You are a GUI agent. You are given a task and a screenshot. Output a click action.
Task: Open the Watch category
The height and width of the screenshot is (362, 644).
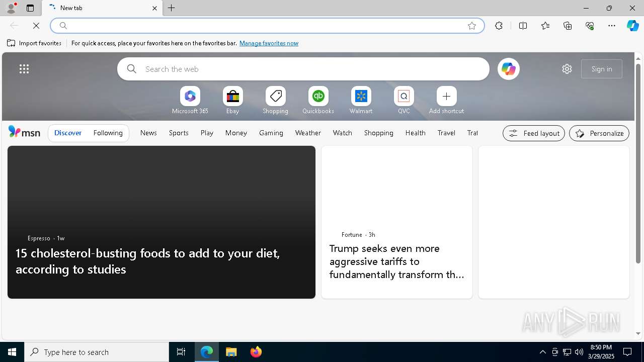(343, 133)
